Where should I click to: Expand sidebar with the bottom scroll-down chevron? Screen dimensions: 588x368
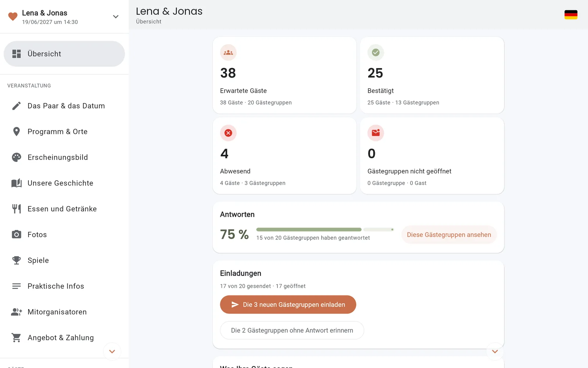[x=112, y=351]
